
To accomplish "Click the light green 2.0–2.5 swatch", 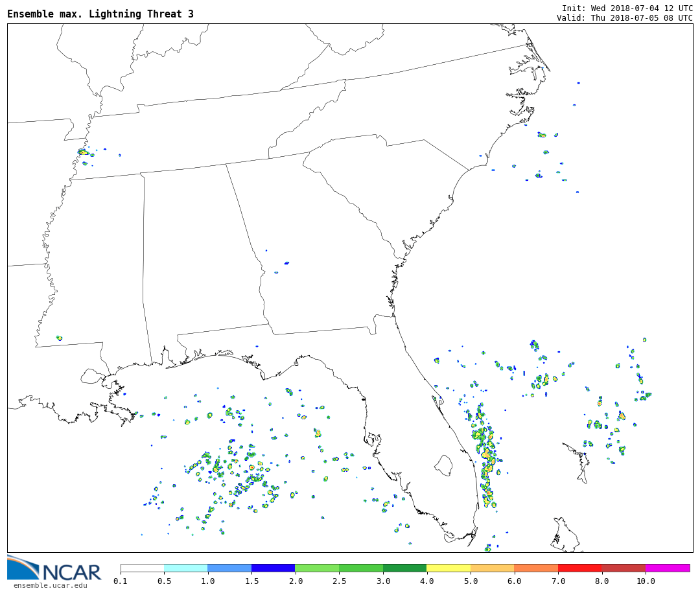I will point(317,568).
